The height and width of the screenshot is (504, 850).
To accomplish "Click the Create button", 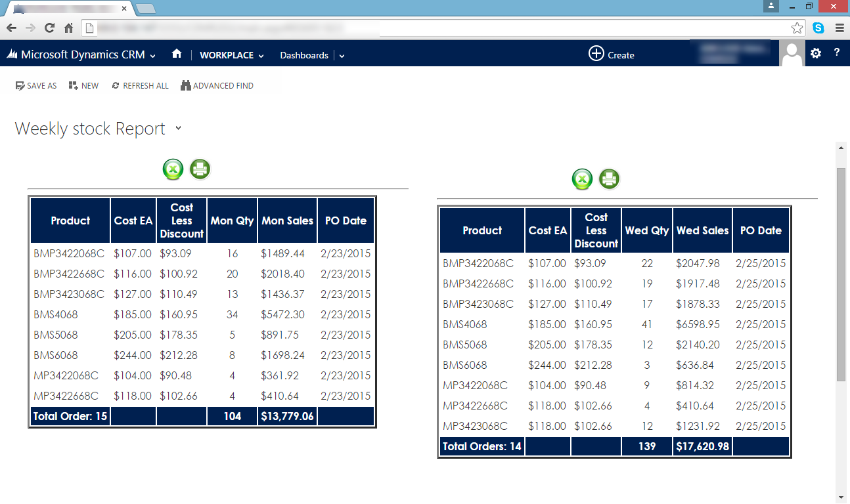I will 611,54.
